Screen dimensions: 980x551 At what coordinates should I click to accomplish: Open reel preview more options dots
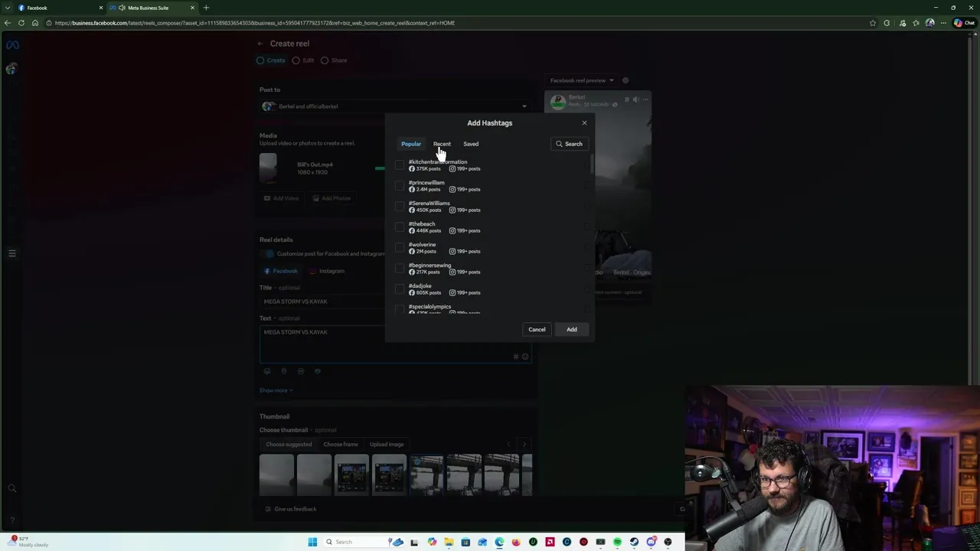coord(645,99)
